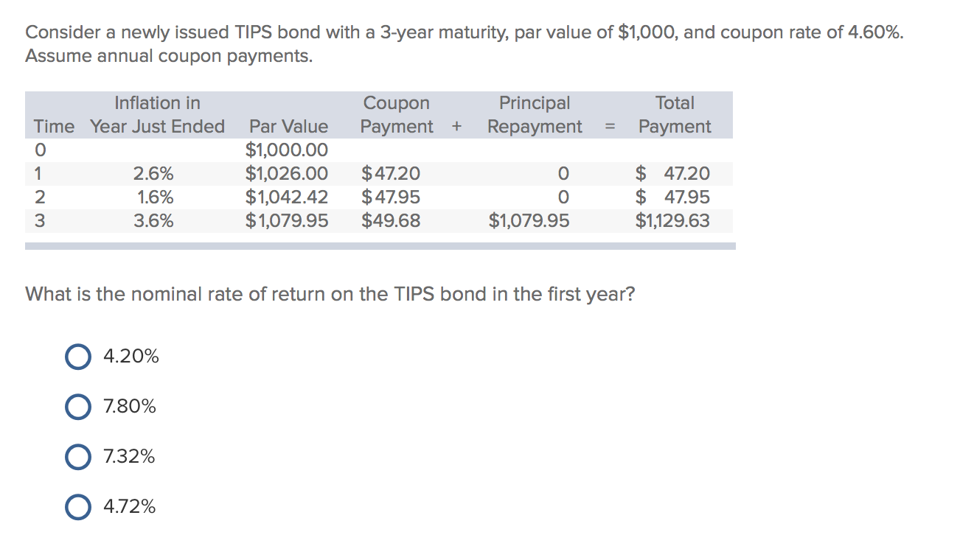Image resolution: width=960 pixels, height=560 pixels.
Task: Select the $1,079.95 principal repayment cell
Action: coord(529,220)
